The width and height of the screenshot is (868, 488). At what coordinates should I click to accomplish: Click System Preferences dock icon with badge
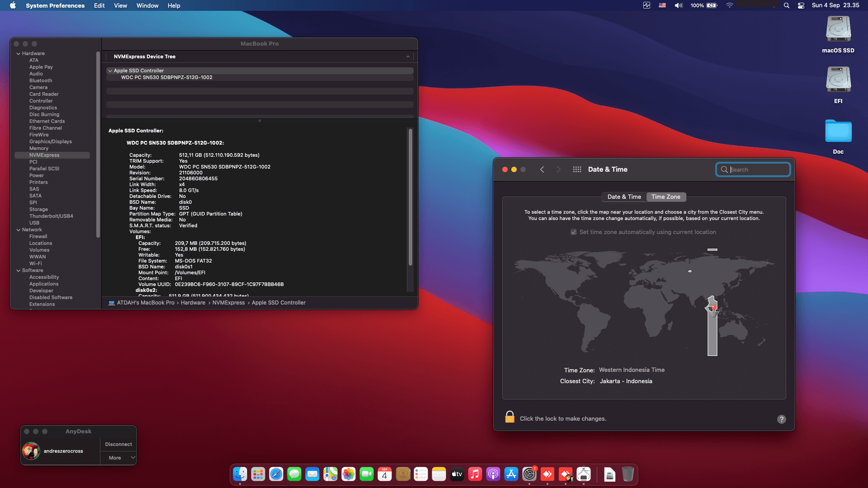tap(529, 474)
